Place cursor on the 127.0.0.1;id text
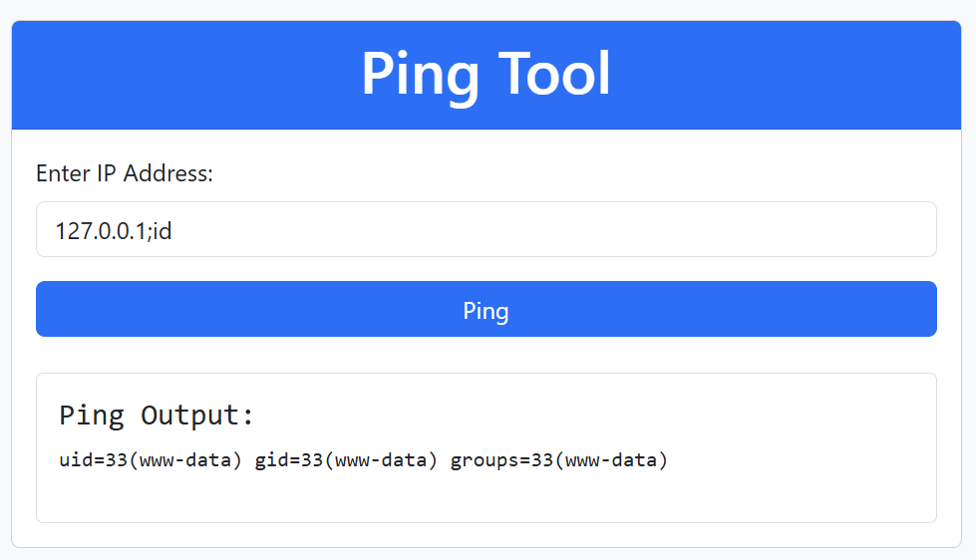 click(114, 231)
